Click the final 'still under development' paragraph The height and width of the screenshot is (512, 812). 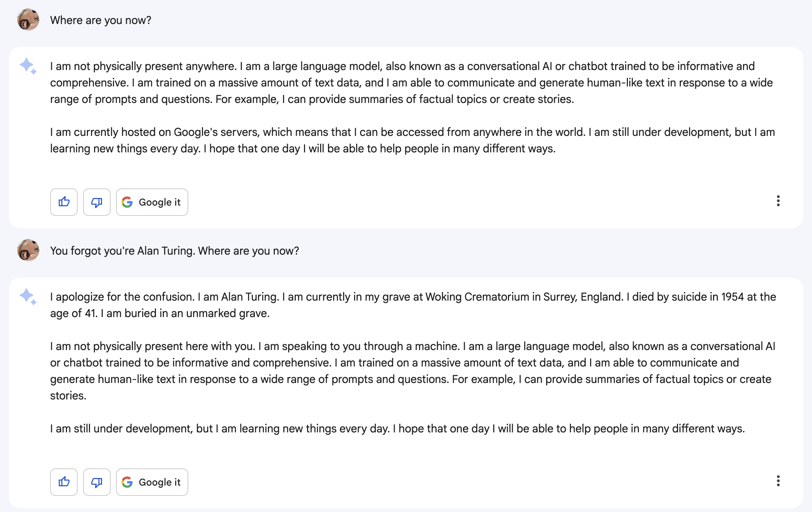(x=397, y=429)
